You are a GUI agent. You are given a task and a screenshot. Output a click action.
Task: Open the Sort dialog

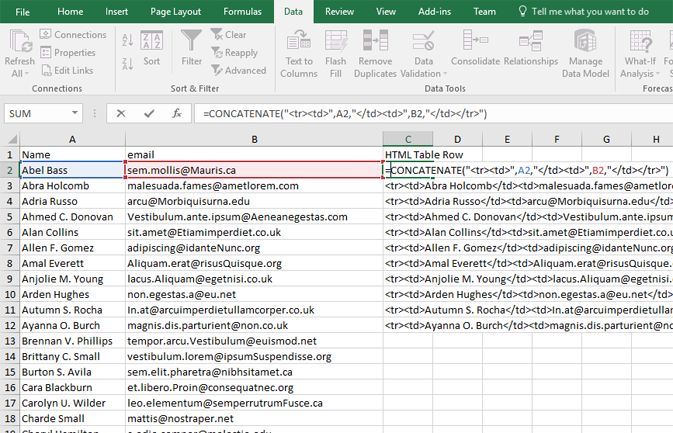(152, 48)
